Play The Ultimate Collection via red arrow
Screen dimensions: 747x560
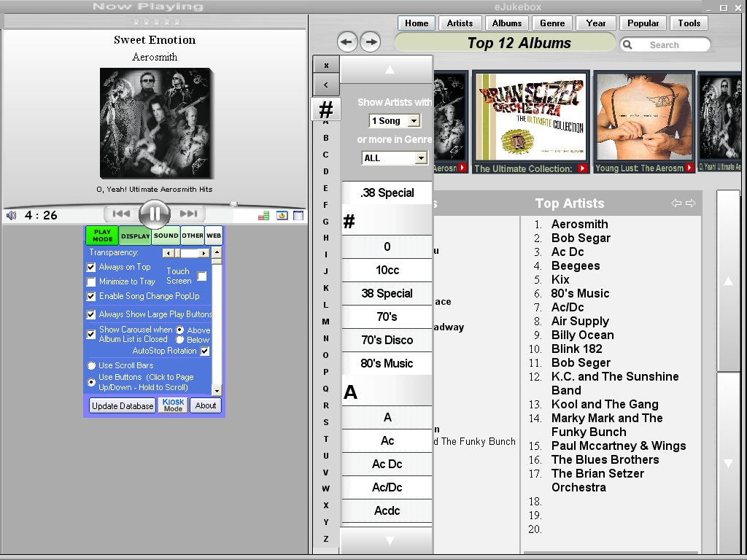click(x=582, y=168)
